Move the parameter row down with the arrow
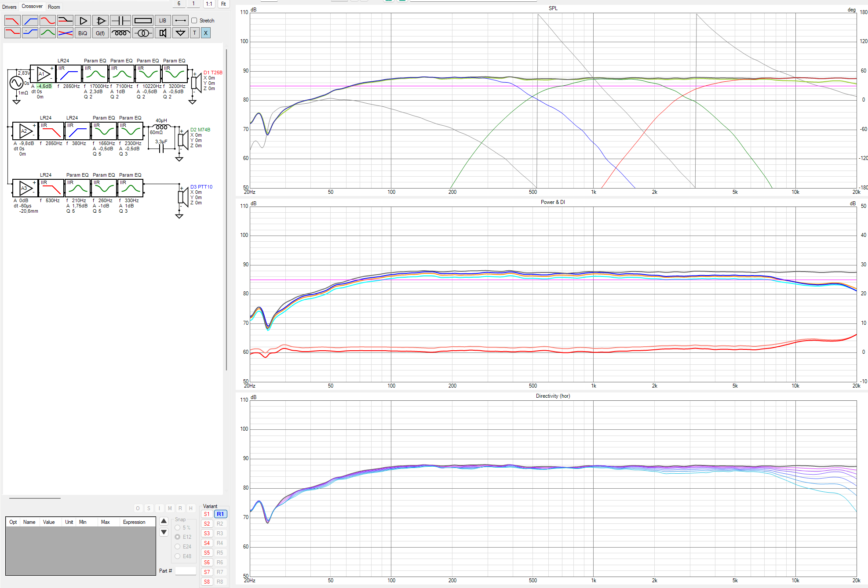The width and height of the screenshot is (868, 588). (164, 532)
